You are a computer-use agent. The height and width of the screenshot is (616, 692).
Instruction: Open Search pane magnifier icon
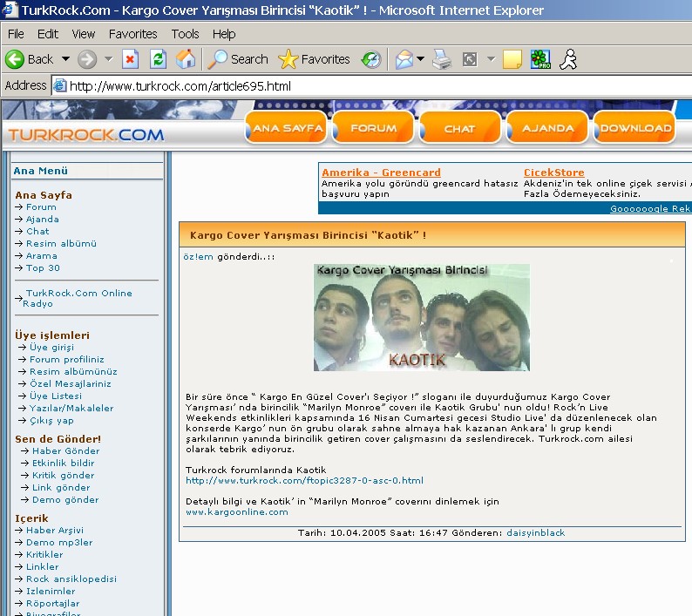pyautogui.click(x=218, y=59)
